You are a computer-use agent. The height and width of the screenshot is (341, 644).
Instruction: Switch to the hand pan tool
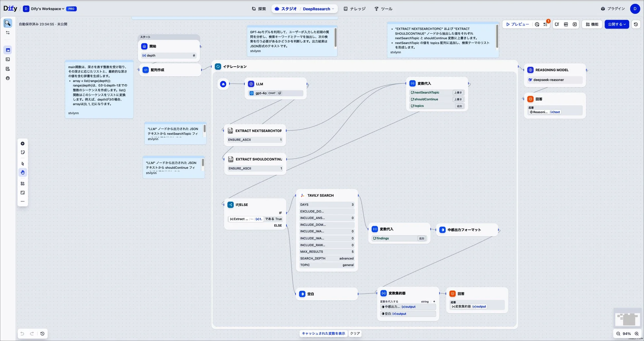coord(22,172)
